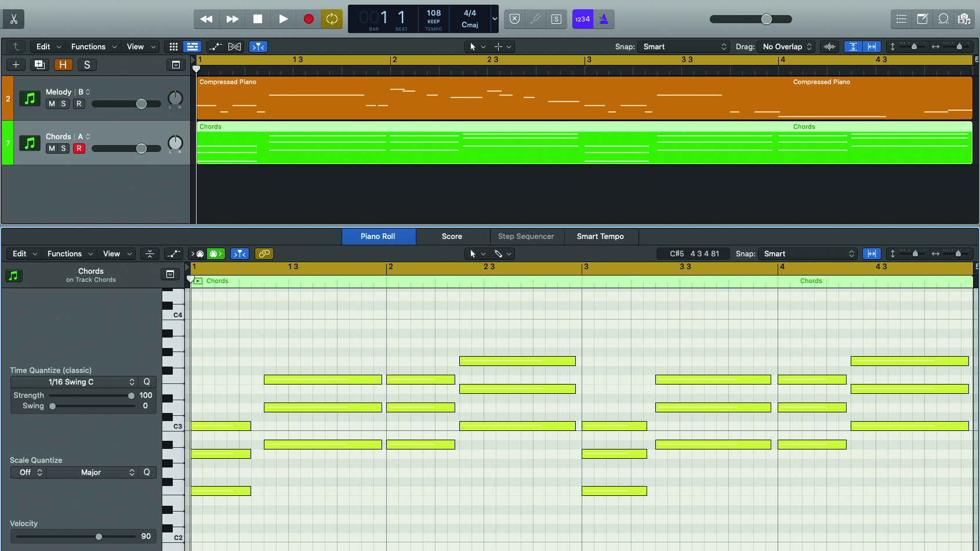
Task: Toggle Cycle mode
Action: [332, 19]
